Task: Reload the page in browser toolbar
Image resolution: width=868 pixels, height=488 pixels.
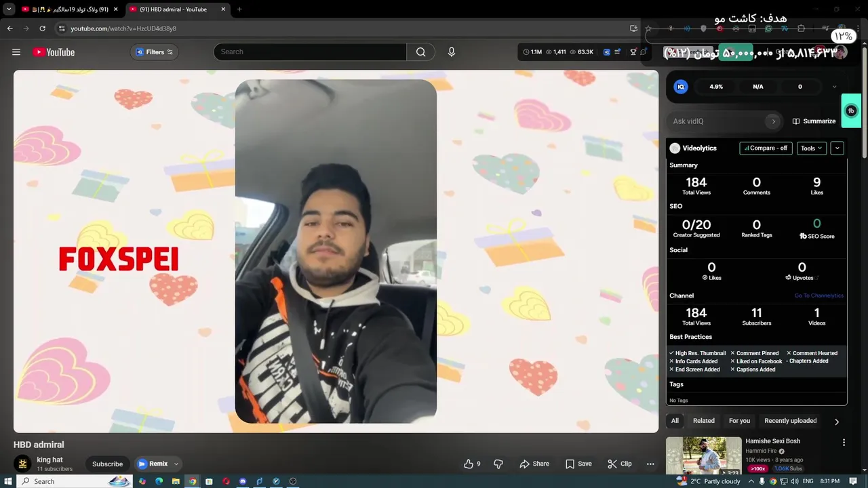Action: 42,28
